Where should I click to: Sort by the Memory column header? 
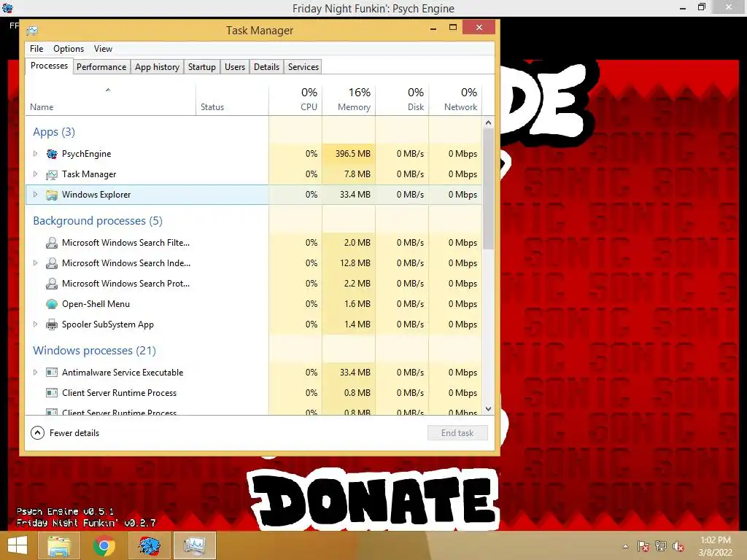(349, 100)
